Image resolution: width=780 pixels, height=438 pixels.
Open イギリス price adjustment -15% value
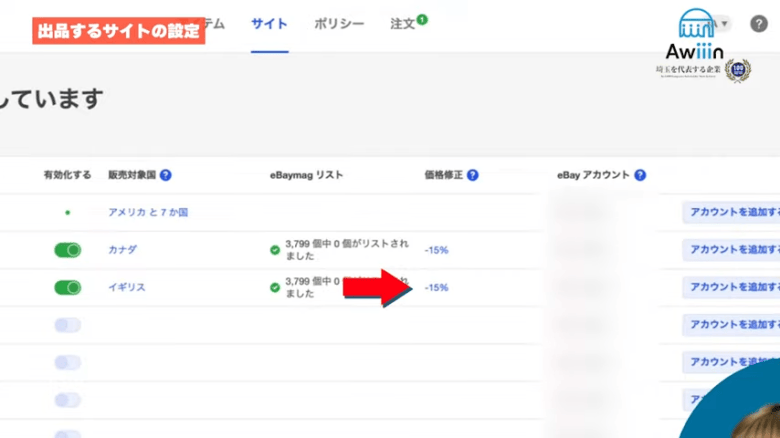[436, 288]
